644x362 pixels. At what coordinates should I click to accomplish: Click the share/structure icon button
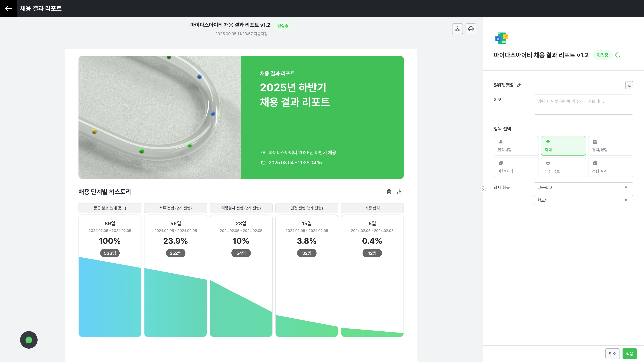(457, 29)
